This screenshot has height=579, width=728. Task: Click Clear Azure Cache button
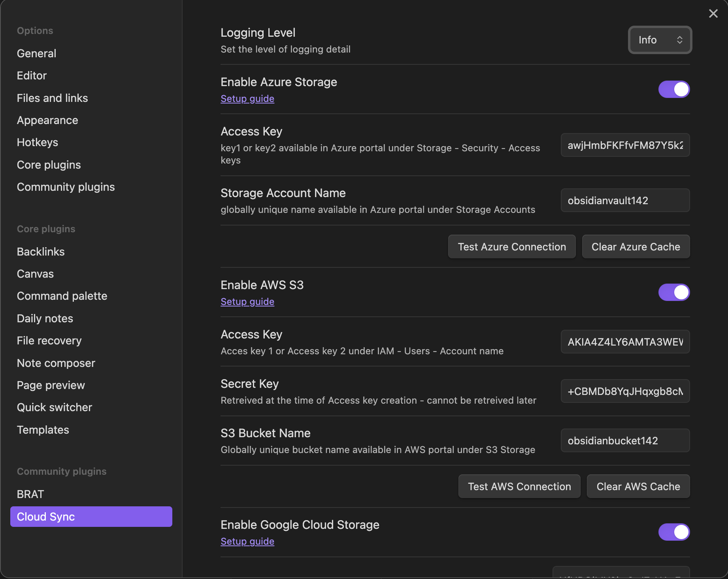[x=636, y=247]
